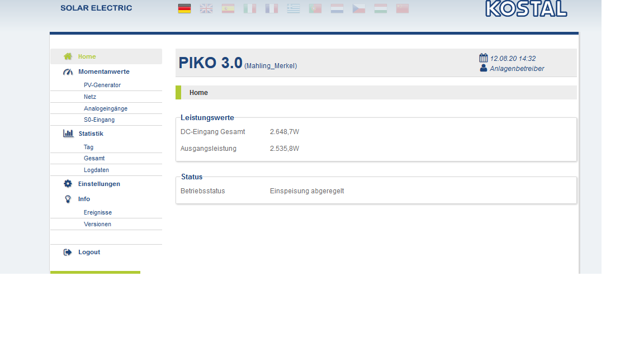Click the calendar icon by date
Viewport: 644px width, 362px height.
point(484,58)
